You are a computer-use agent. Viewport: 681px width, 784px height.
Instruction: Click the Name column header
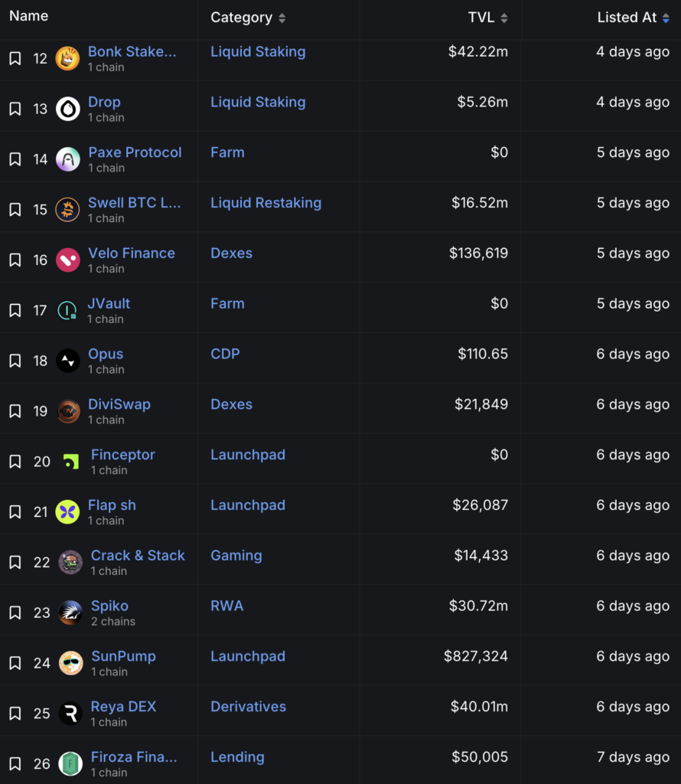coord(29,16)
